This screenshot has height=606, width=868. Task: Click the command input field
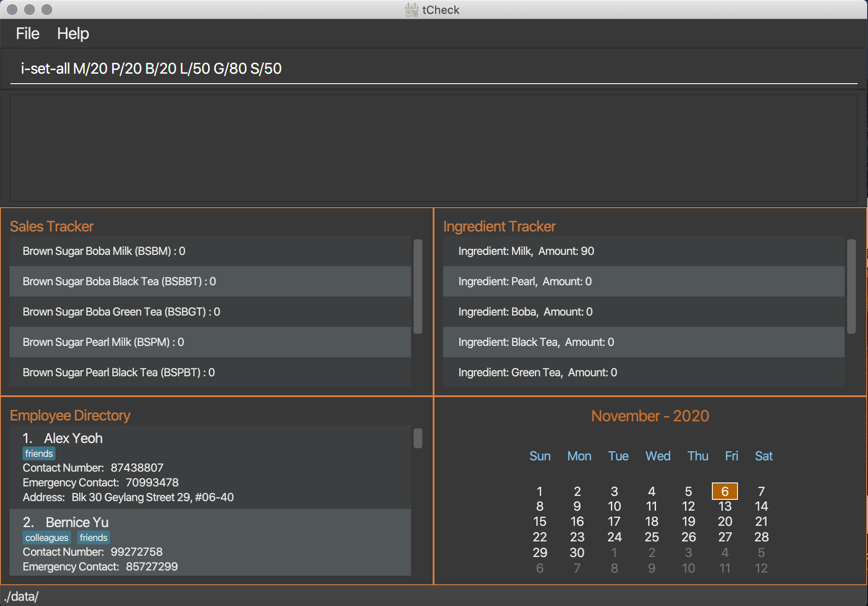pos(434,68)
